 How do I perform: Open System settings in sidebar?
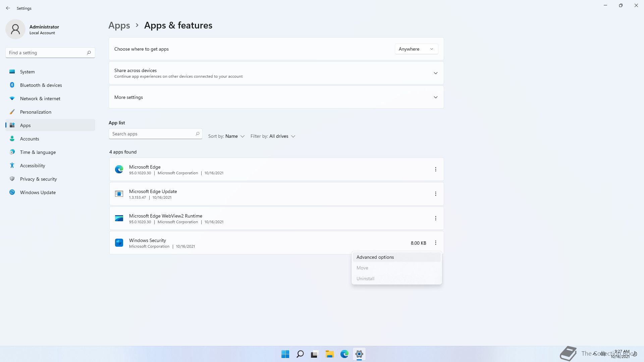pos(50,72)
